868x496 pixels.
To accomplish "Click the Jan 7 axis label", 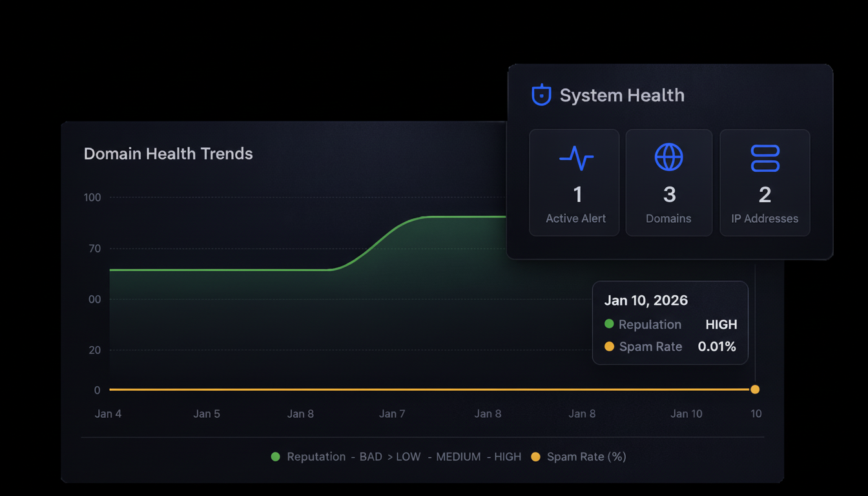I will (x=392, y=414).
